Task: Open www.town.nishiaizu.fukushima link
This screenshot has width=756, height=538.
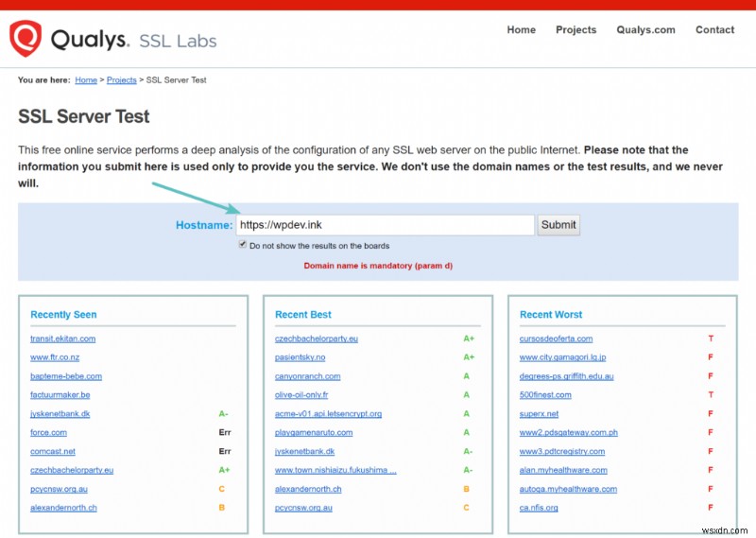Action: click(335, 471)
